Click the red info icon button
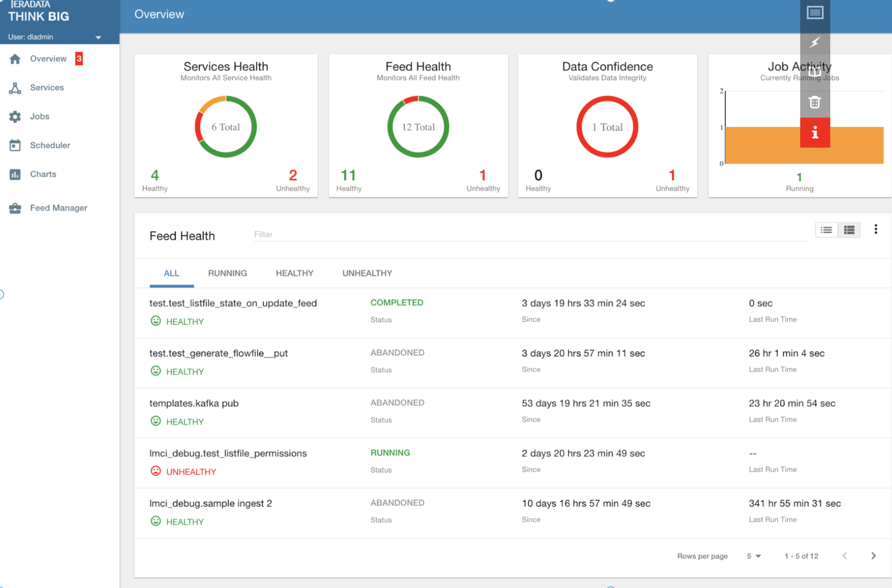The width and height of the screenshot is (892, 588). point(814,133)
